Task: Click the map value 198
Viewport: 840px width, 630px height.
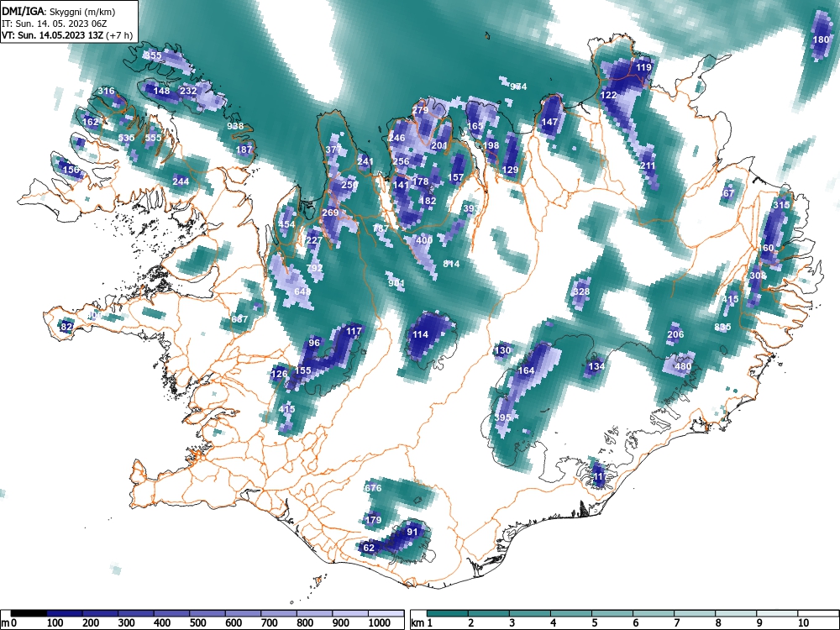Action: pos(491,145)
